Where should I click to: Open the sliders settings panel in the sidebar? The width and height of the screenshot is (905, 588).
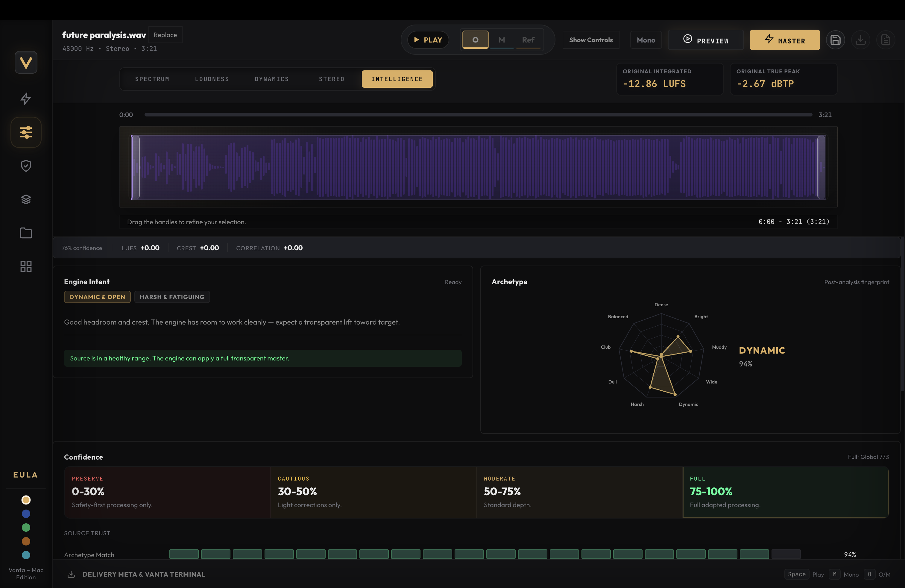click(25, 132)
